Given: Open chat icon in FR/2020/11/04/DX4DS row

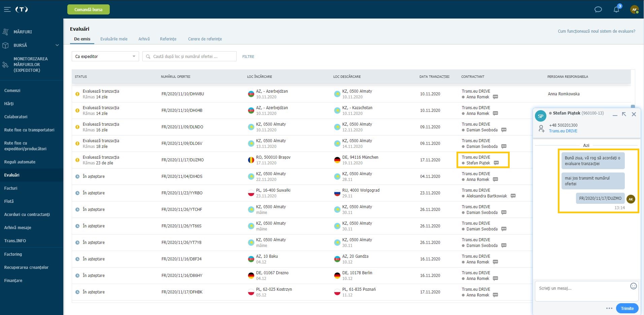Looking at the screenshot, I should (495, 180).
